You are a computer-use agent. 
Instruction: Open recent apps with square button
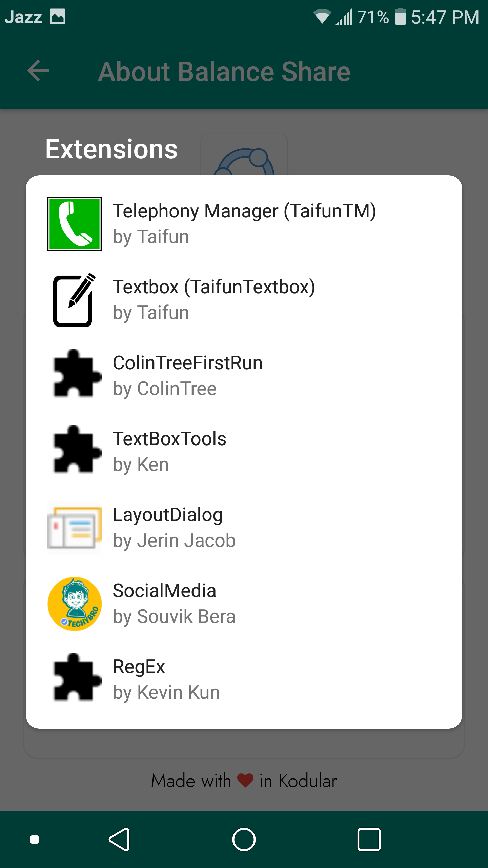[369, 840]
